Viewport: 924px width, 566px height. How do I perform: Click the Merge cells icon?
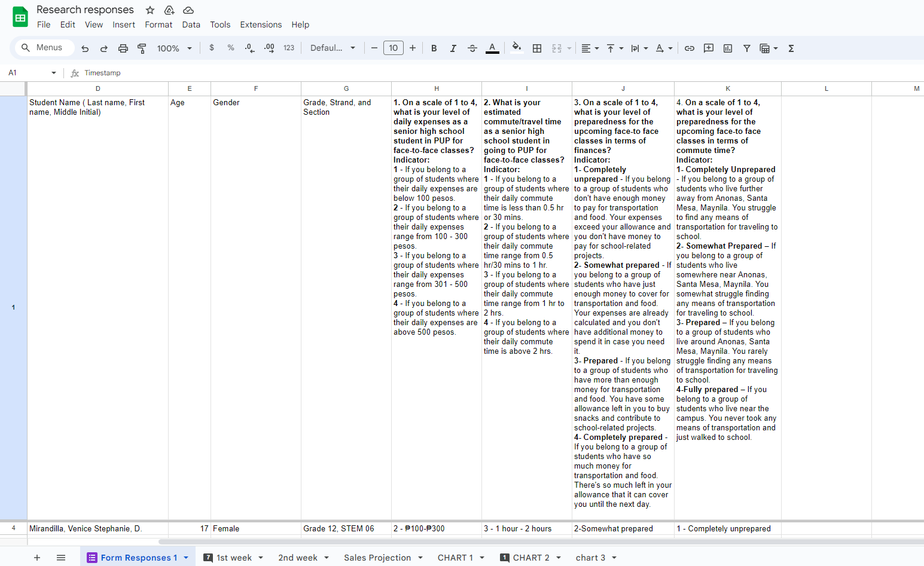(x=557, y=48)
